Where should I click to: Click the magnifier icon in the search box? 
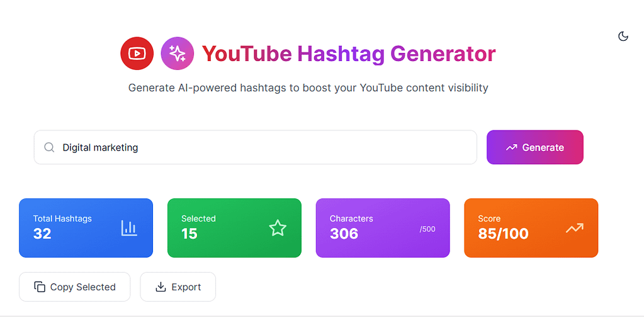[49, 147]
